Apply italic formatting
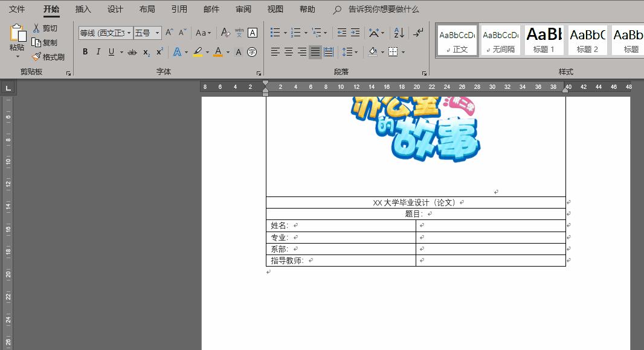 [98, 52]
